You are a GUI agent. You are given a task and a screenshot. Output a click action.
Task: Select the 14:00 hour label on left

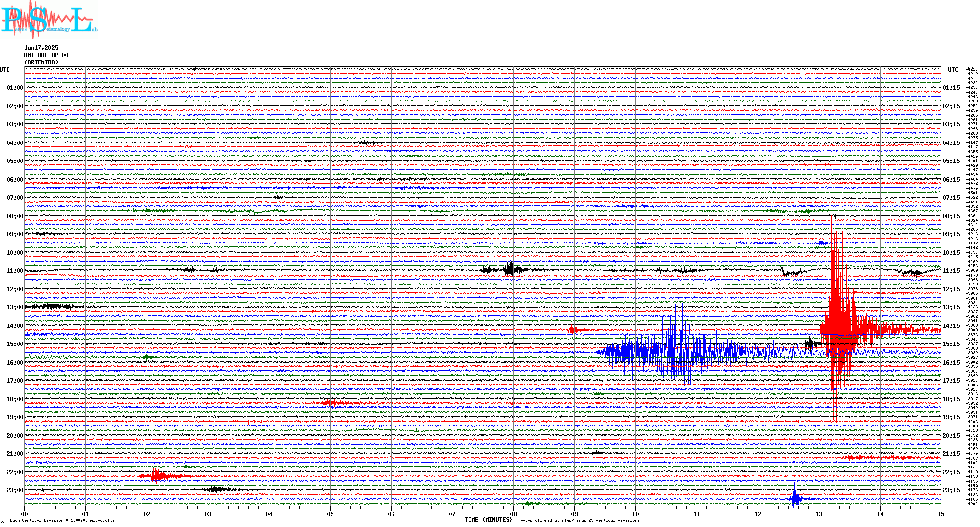[x=15, y=326]
